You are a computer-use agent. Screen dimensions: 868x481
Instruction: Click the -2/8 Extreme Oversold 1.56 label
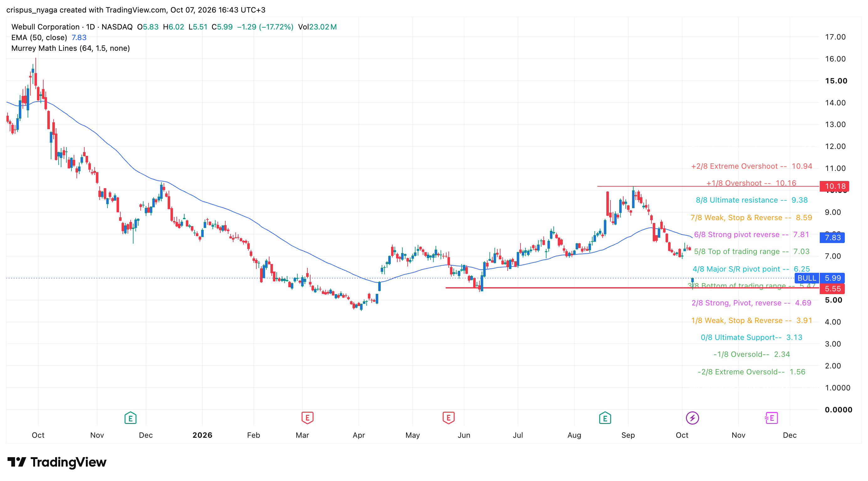(x=751, y=372)
